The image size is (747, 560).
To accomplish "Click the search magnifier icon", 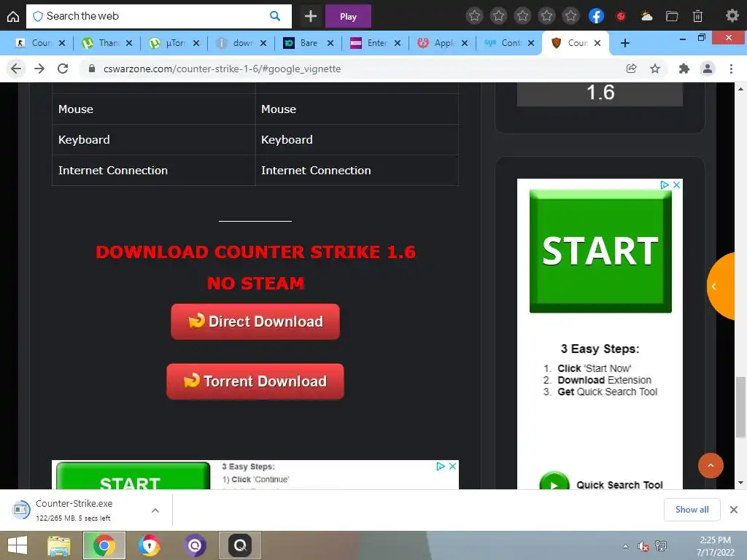I will (275, 16).
